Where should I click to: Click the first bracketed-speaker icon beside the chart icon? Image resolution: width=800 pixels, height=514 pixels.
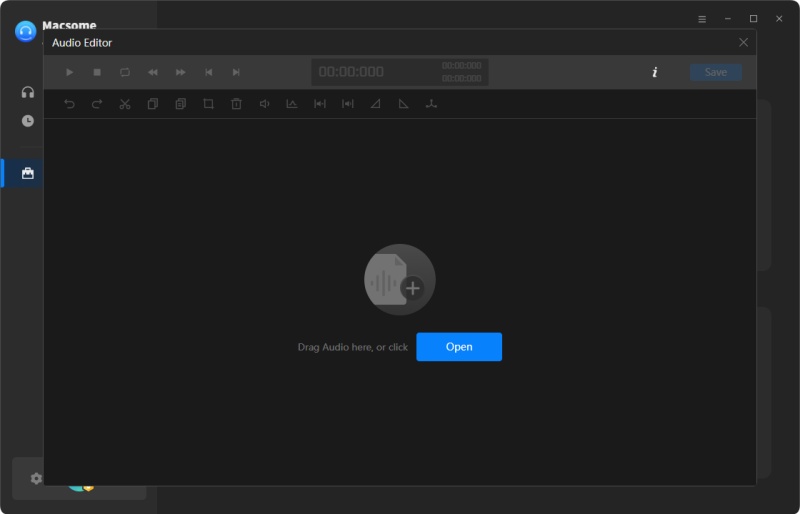click(x=320, y=104)
